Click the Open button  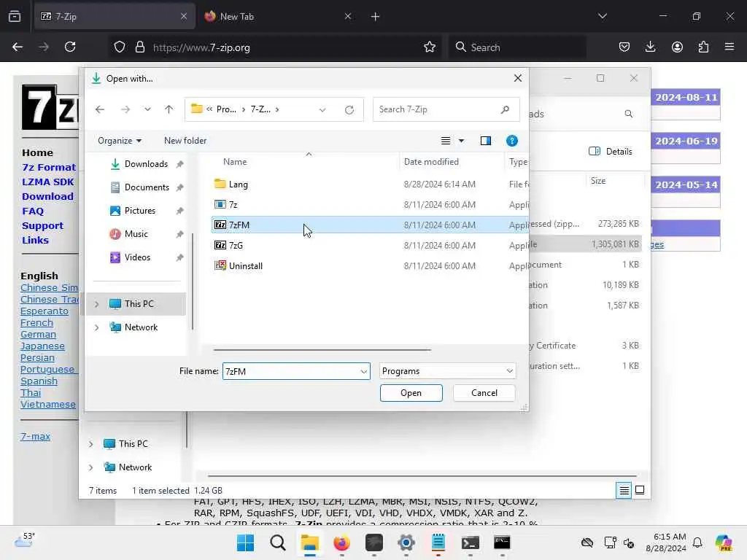click(x=411, y=393)
